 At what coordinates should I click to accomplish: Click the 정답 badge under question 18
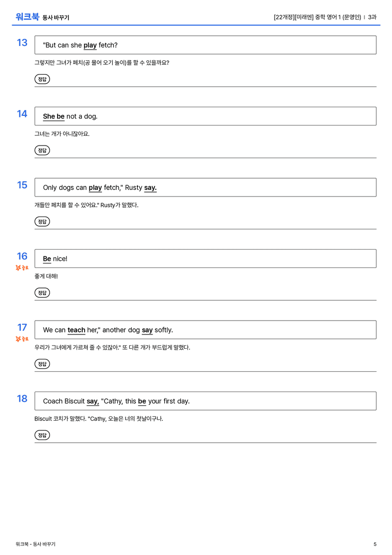[42, 435]
